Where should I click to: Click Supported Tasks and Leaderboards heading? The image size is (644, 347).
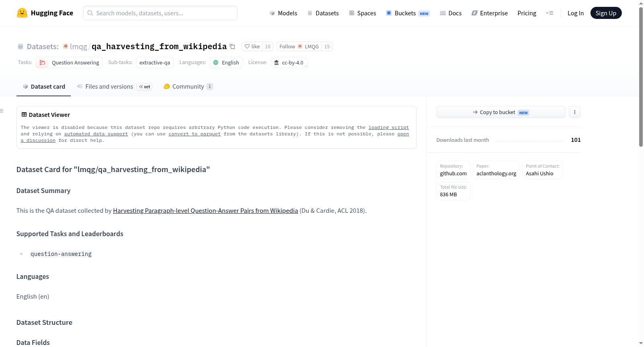[x=70, y=234]
